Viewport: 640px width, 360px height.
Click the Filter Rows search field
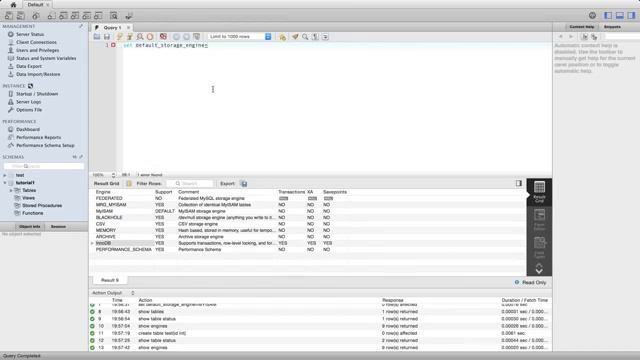pos(190,184)
